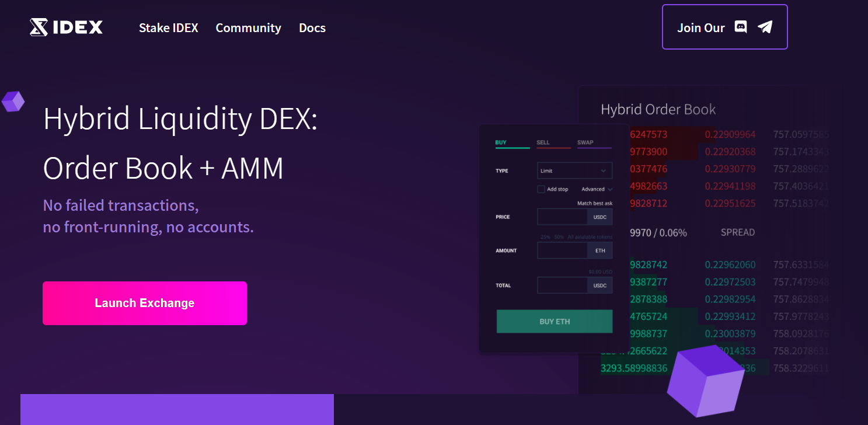Viewport: 868px width, 425px height.
Task: Click the 3293.58998836 order book entry
Action: 634,368
